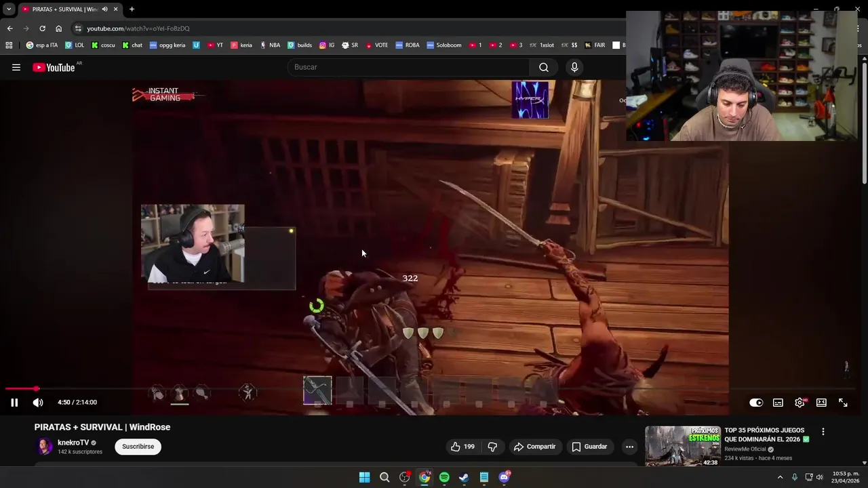This screenshot has width=868, height=488.
Task: Click the address bar URL
Action: [x=138, y=28]
